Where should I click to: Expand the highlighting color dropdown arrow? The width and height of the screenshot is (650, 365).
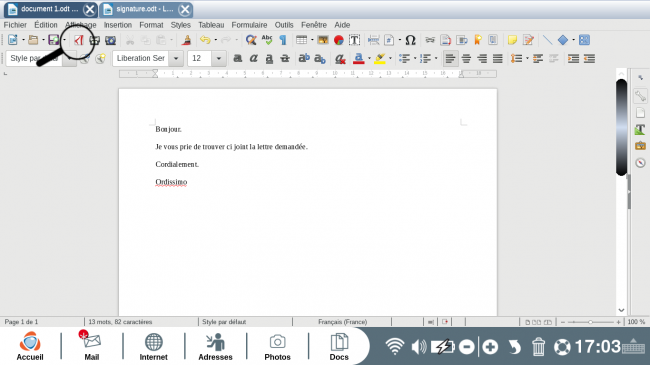[390, 58]
